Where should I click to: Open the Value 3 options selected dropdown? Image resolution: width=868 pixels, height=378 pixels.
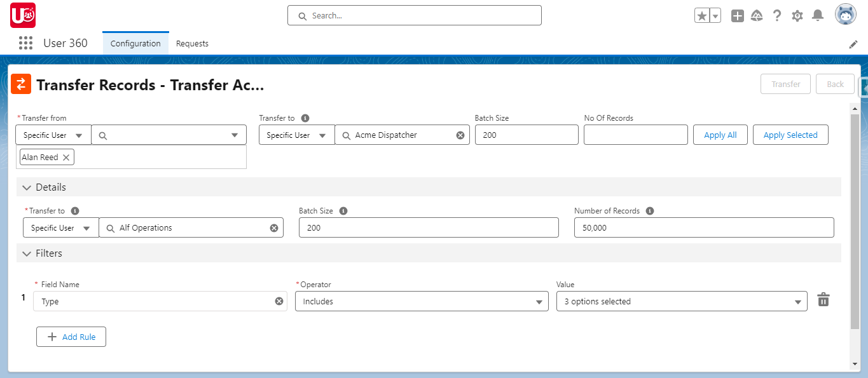coord(682,301)
